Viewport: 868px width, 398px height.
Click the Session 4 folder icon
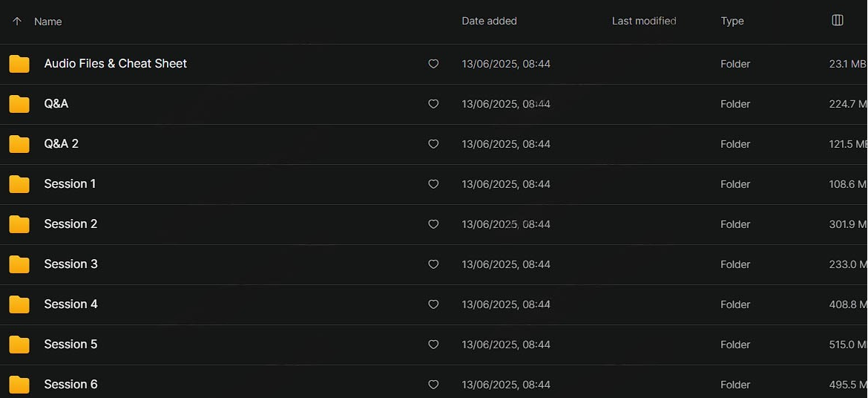coord(19,304)
